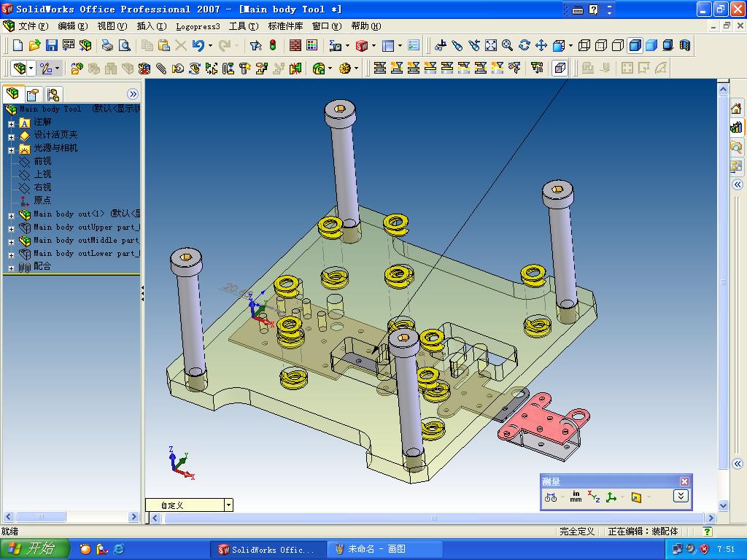The height and width of the screenshot is (560, 747).
Task: Click the in/mm units button in 测量
Action: pyautogui.click(x=576, y=497)
